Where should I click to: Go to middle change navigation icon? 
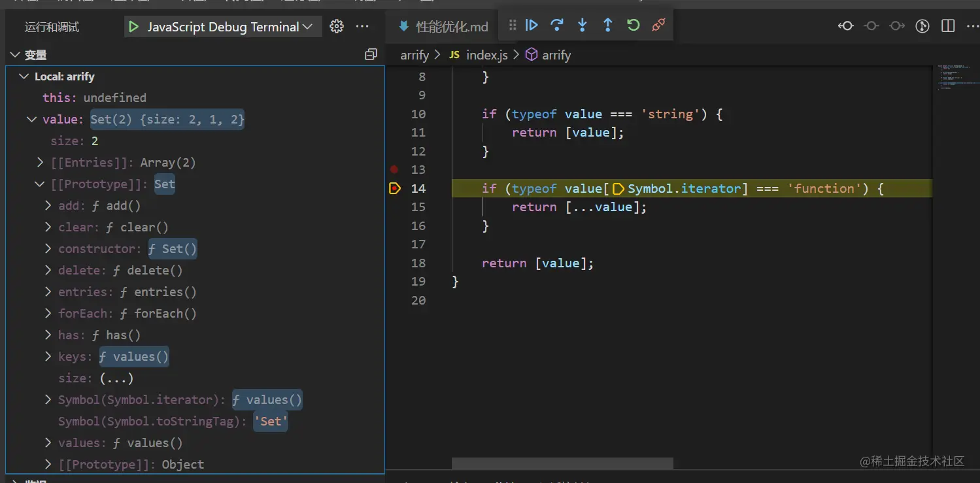click(871, 26)
